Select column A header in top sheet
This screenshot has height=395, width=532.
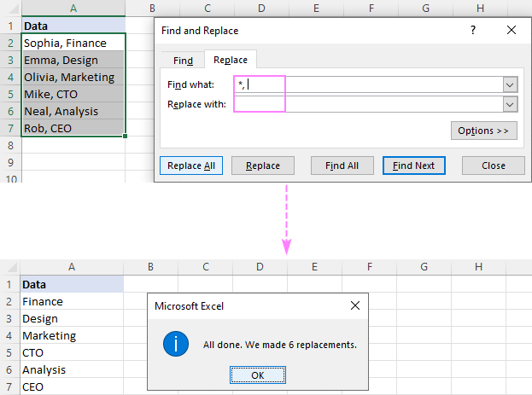tap(73, 8)
